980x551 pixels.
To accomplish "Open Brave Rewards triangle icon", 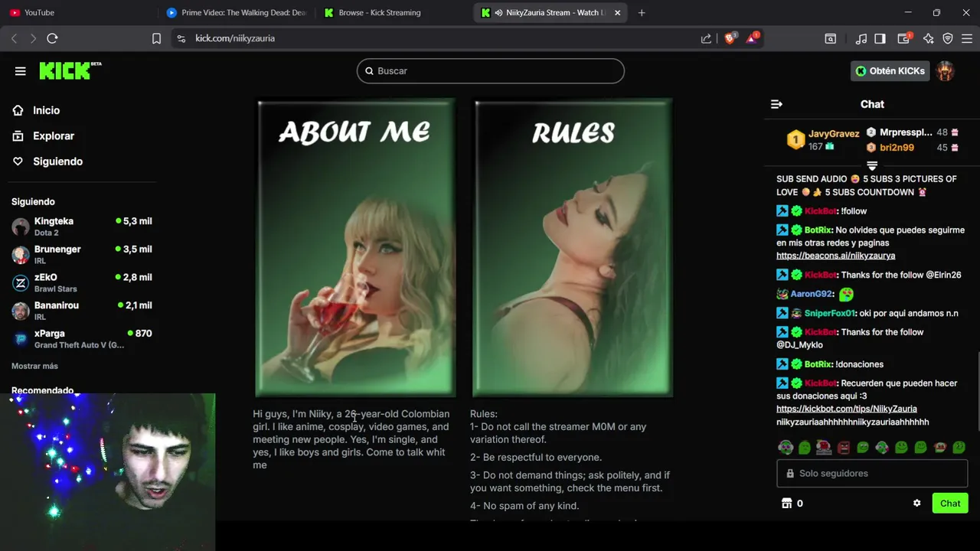I will [x=752, y=38].
